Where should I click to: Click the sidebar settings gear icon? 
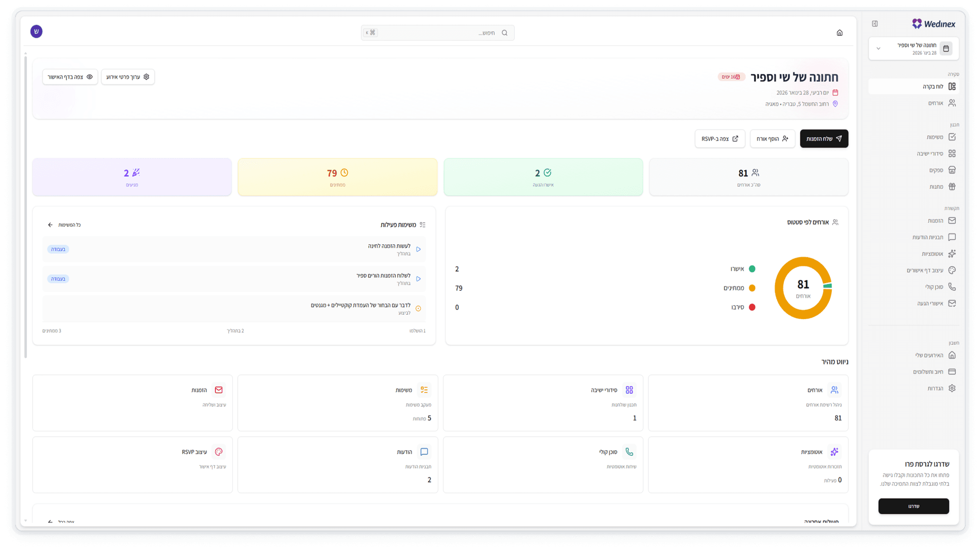coord(952,388)
